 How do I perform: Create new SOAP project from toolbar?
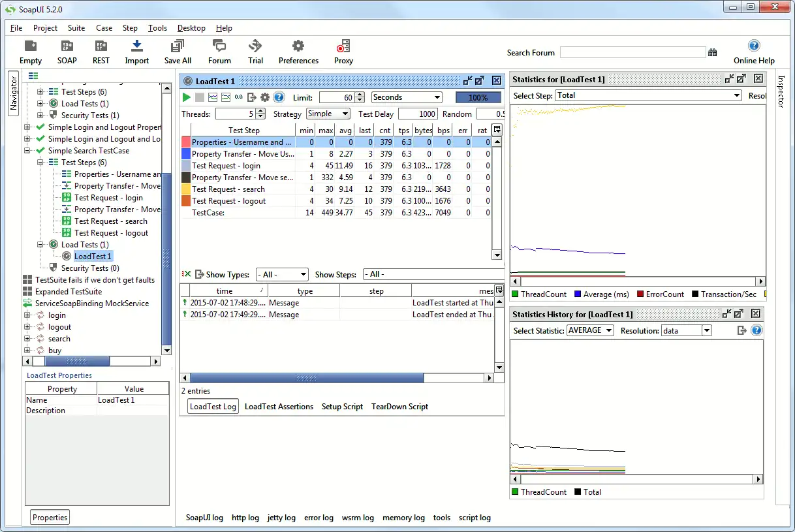coord(67,52)
